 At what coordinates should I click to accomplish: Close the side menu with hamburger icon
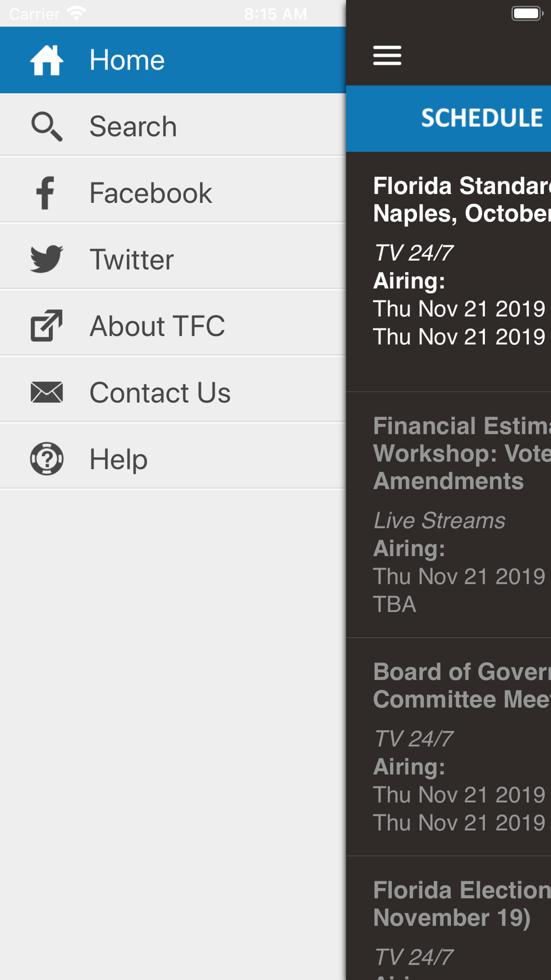point(387,56)
